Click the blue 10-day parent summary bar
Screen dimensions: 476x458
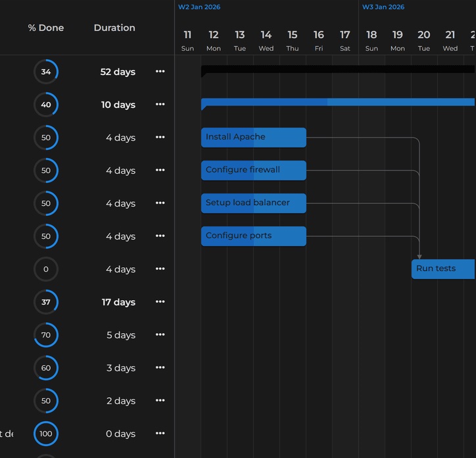click(x=338, y=102)
